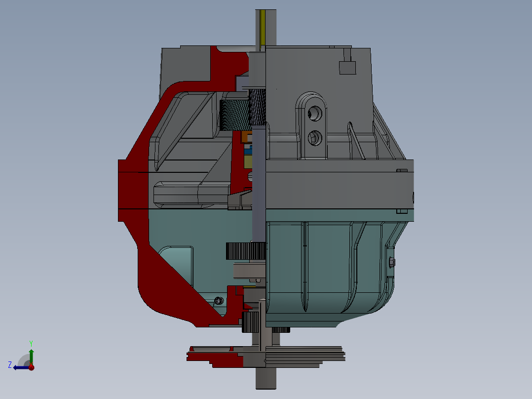The height and width of the screenshot is (399, 532).
Task: Click the green Y axis arrow of the triad
Action: point(31,356)
